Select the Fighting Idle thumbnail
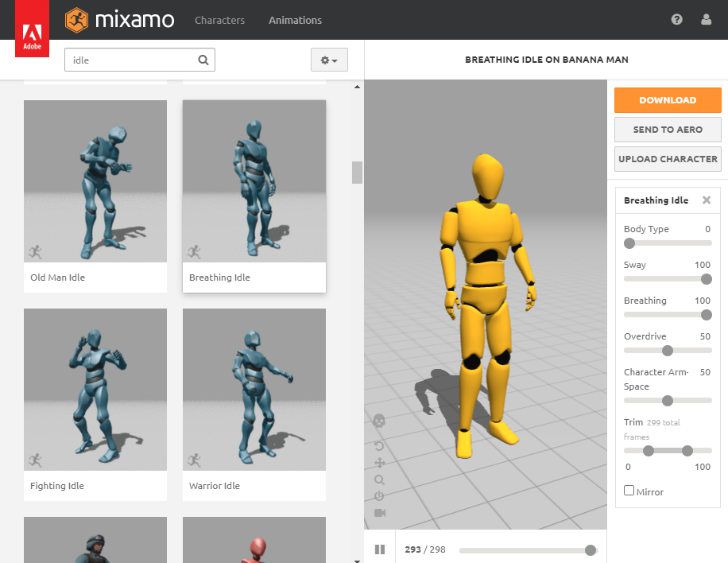 tap(95, 390)
